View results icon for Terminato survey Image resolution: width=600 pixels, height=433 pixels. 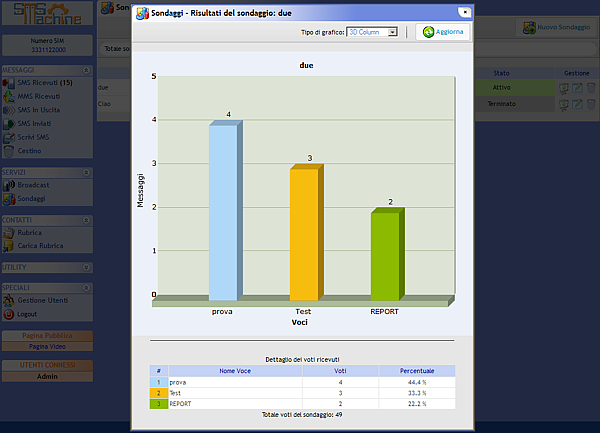[564, 104]
